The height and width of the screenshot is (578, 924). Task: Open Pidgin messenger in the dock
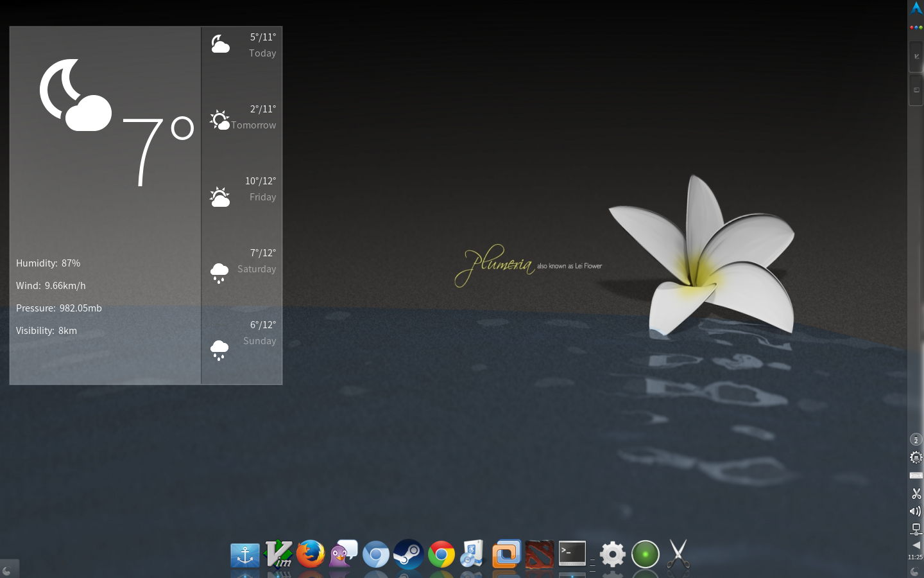coord(343,554)
